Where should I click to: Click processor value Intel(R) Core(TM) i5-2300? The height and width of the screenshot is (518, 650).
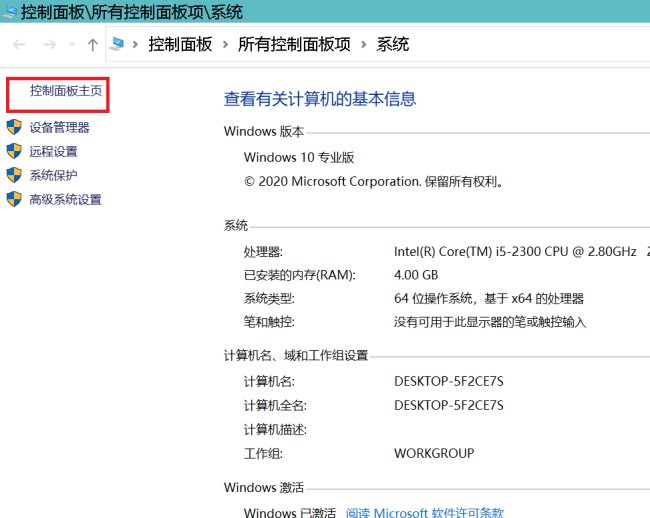[x=515, y=251]
